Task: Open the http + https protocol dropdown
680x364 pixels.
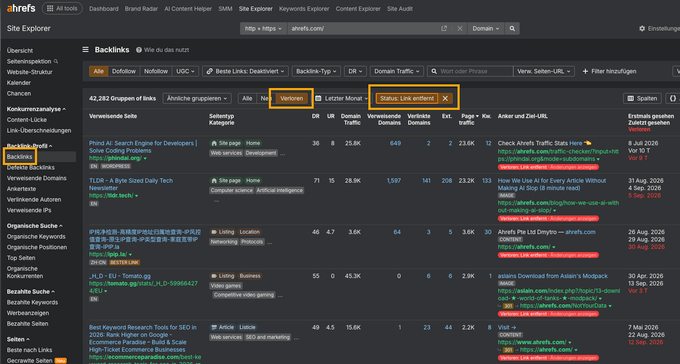Action: (263, 29)
